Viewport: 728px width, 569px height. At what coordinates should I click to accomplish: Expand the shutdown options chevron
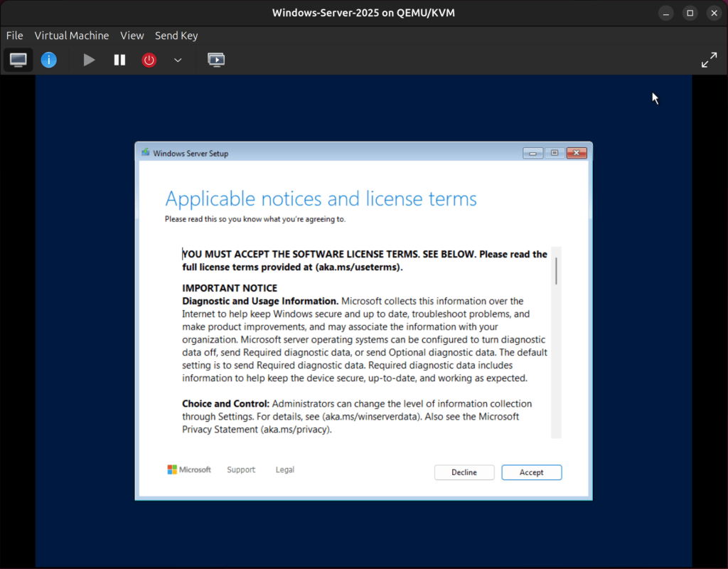[x=178, y=60]
